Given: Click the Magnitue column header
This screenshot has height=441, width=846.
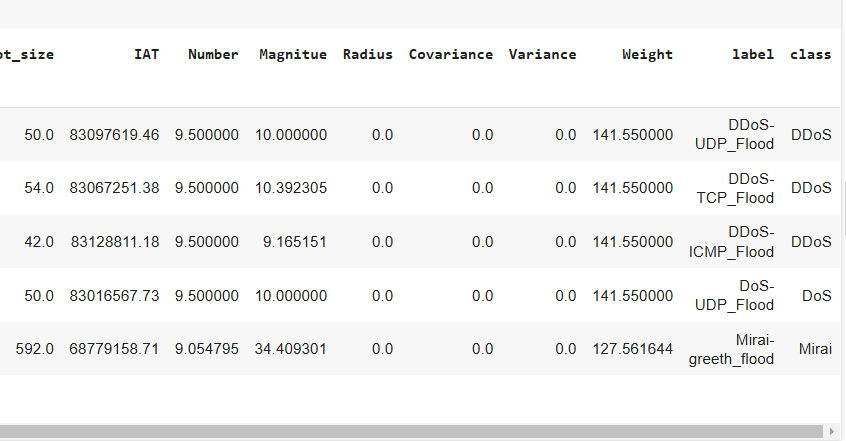Looking at the screenshot, I should click(292, 54).
